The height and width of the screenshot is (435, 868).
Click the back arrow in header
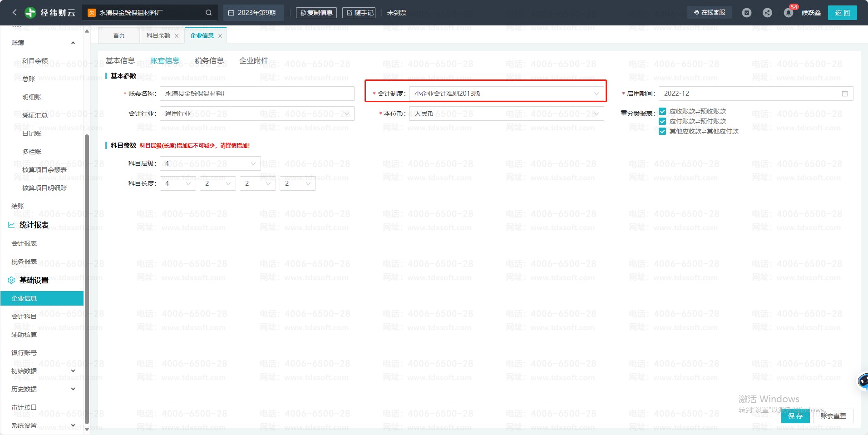(15, 13)
